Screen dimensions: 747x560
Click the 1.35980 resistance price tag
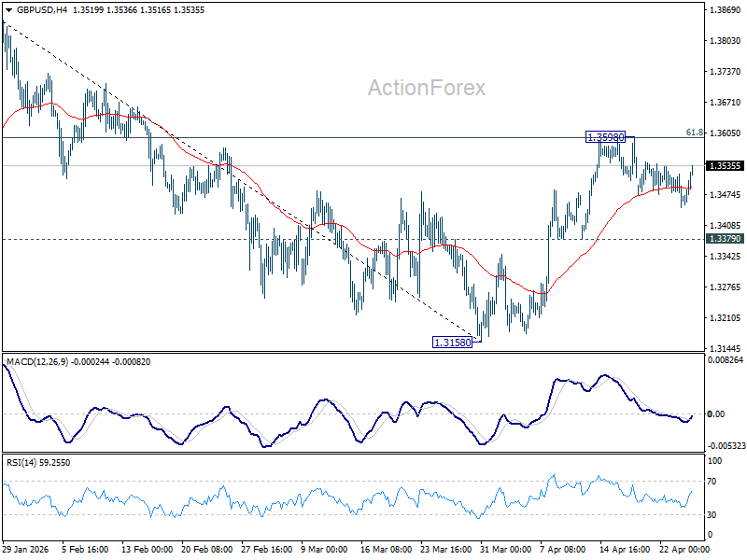[x=603, y=136]
